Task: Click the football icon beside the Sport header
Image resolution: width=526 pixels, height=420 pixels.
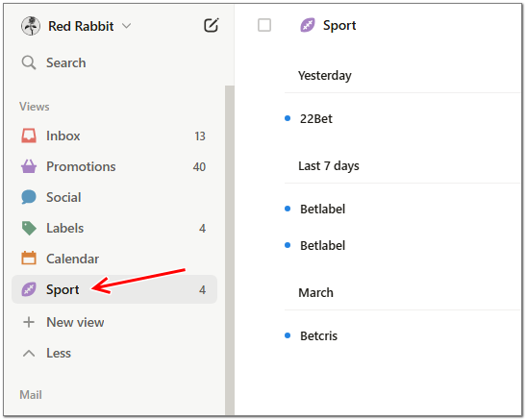Action: pos(308,25)
